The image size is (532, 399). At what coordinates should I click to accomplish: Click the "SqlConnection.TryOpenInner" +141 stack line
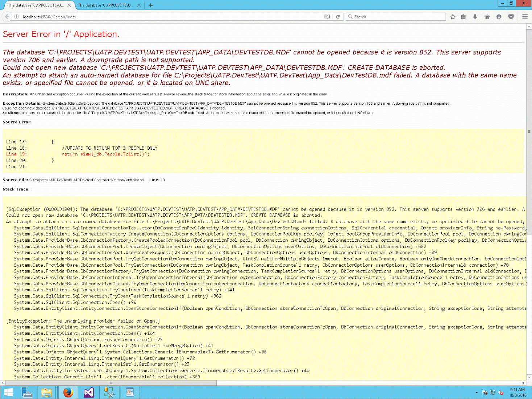pyautogui.click(x=124, y=290)
